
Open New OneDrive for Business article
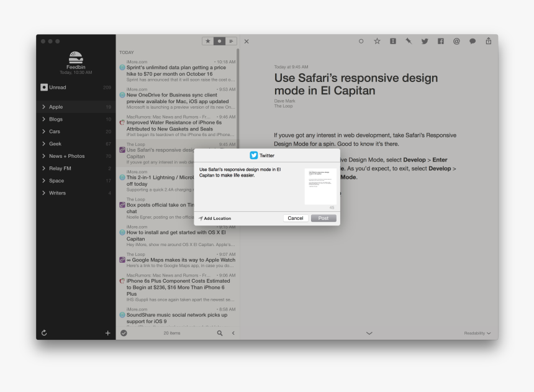[x=177, y=98]
